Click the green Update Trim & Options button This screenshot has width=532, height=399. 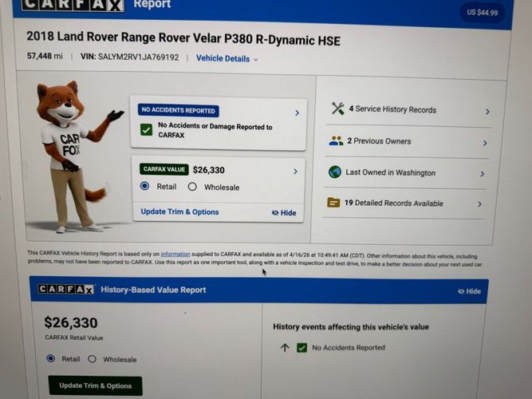click(96, 385)
